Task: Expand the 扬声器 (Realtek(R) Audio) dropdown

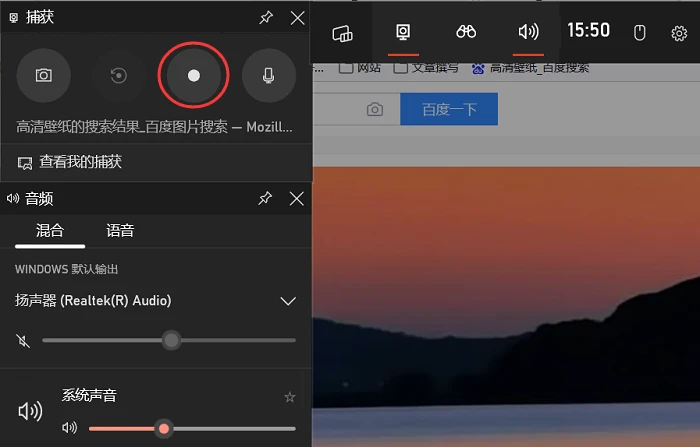Action: (288, 301)
